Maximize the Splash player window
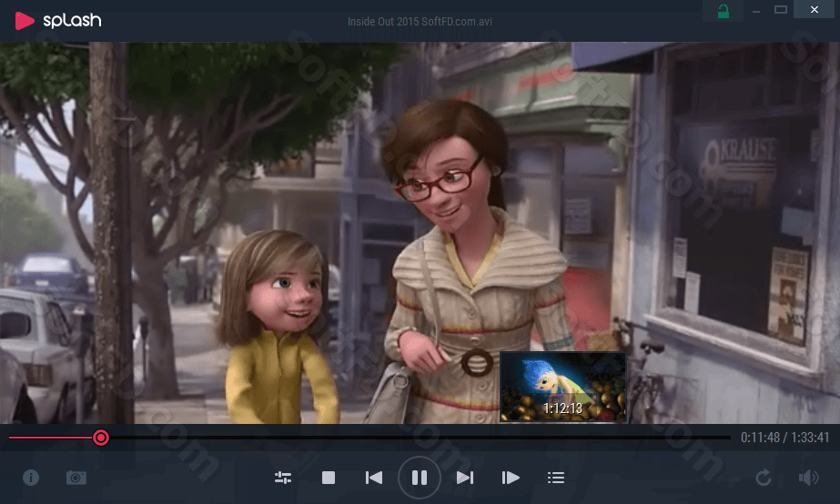This screenshot has height=504, width=840. point(781,10)
